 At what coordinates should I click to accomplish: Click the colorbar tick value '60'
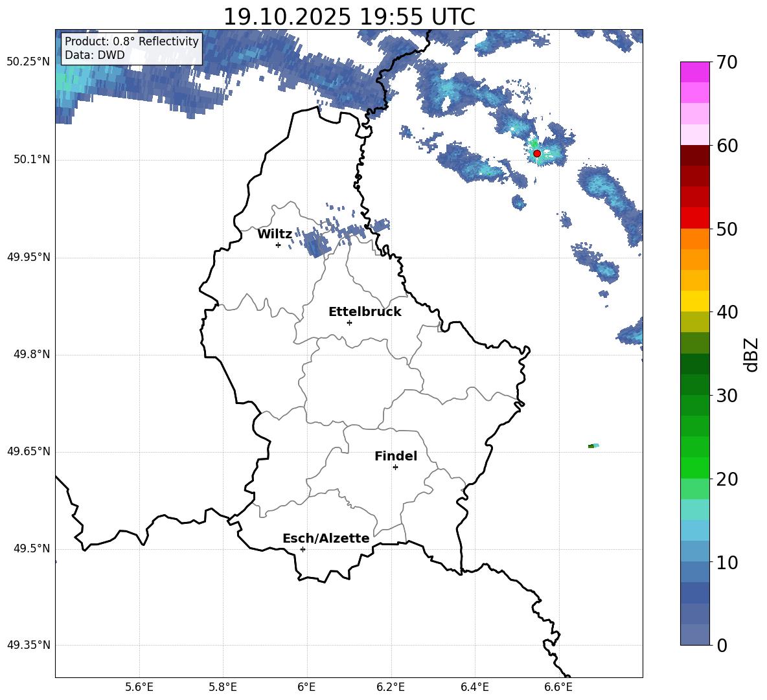click(726, 146)
